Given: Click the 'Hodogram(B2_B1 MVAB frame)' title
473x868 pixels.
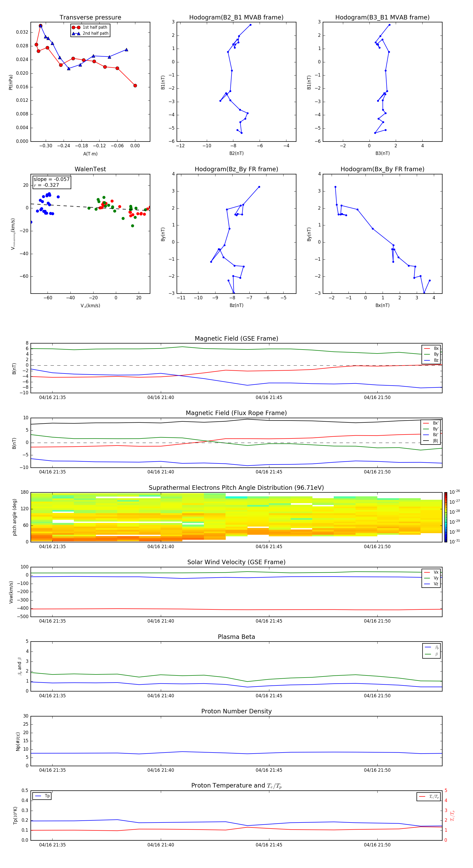Looking at the screenshot, I should tap(236, 18).
